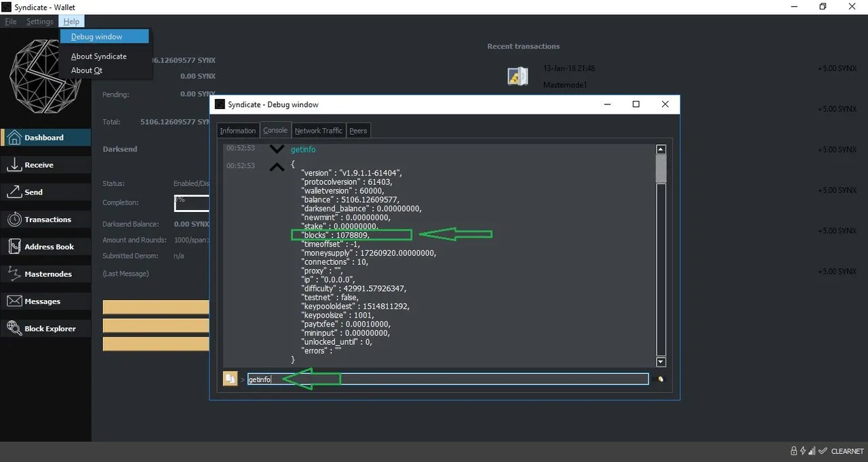Click the padlock wallet encryption status icon
Image resolution: width=868 pixels, height=462 pixels.
(x=793, y=451)
